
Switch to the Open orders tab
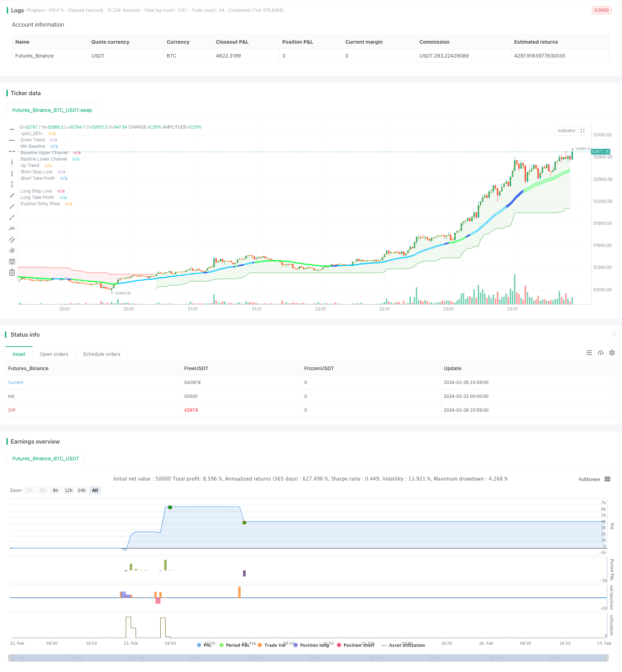tap(54, 354)
